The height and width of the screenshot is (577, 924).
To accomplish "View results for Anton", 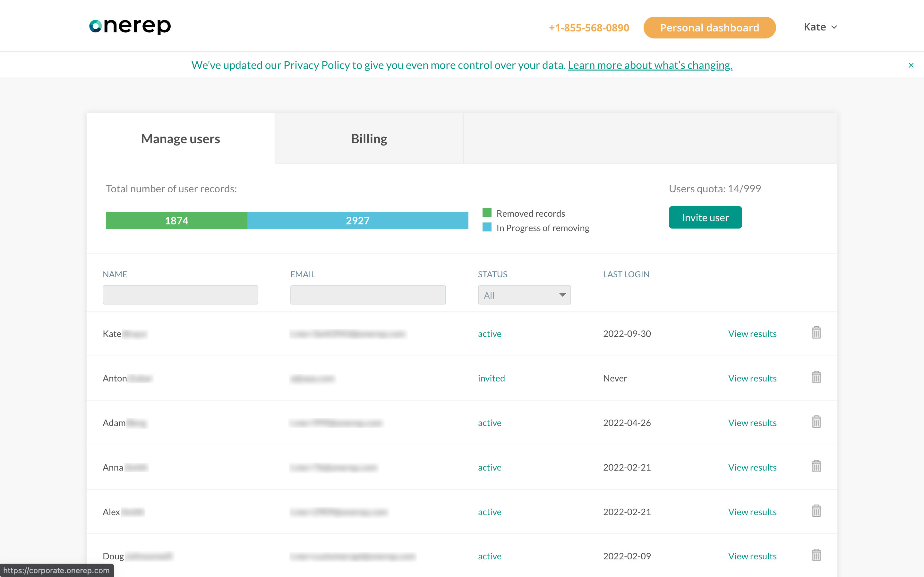I will click(x=752, y=378).
